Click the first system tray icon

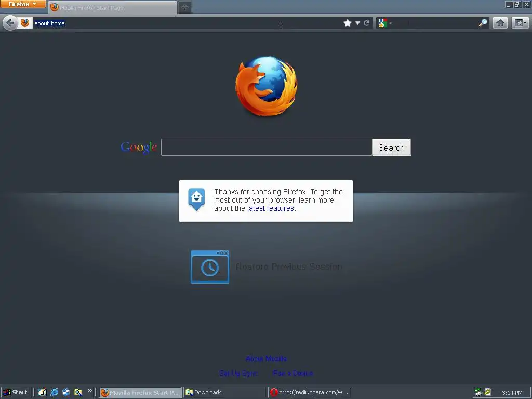click(x=478, y=392)
